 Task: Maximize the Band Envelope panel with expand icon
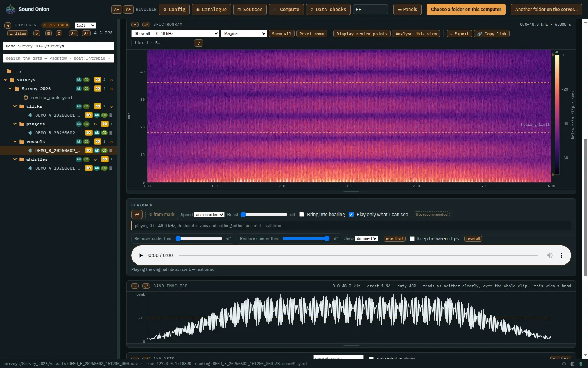click(x=146, y=286)
